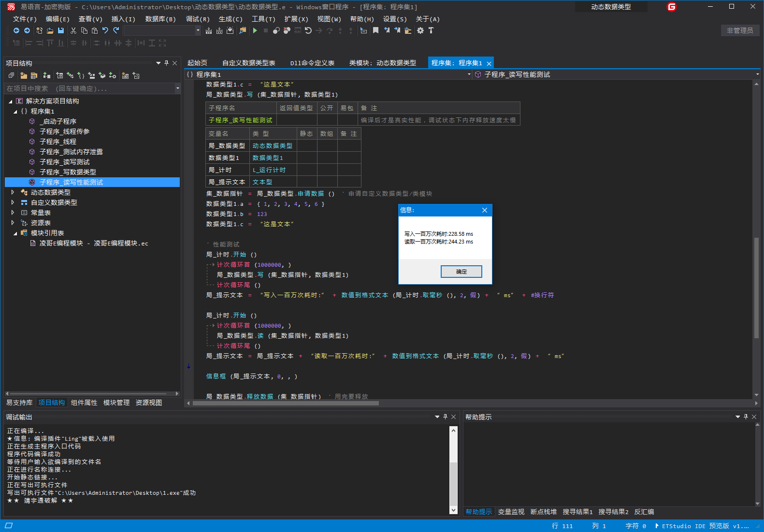Select 子程序_线程传参 in project tree
Screen dimensions: 764x532
click(x=64, y=131)
